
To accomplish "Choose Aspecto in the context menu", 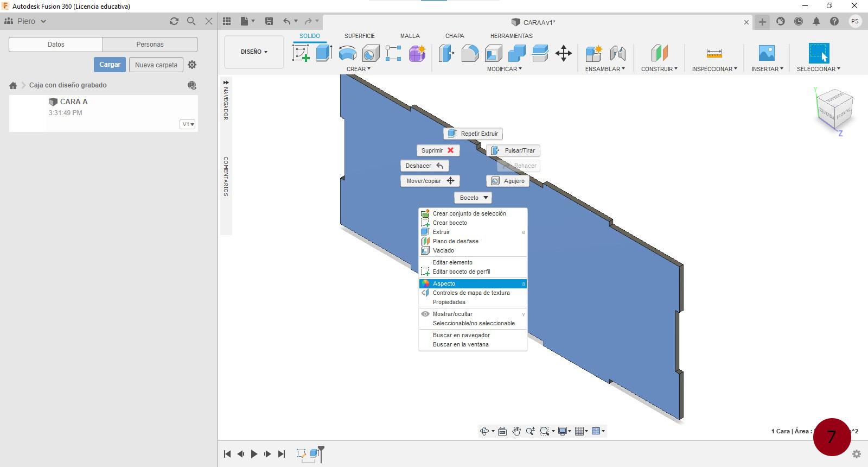I will pos(473,283).
